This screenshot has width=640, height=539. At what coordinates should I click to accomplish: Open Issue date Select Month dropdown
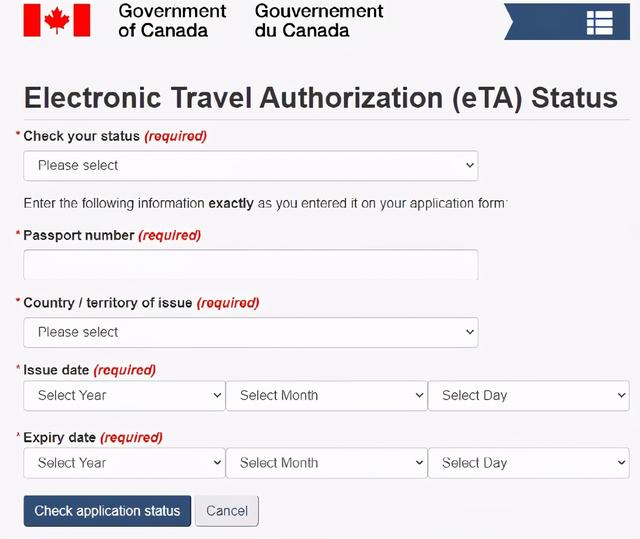pos(327,396)
